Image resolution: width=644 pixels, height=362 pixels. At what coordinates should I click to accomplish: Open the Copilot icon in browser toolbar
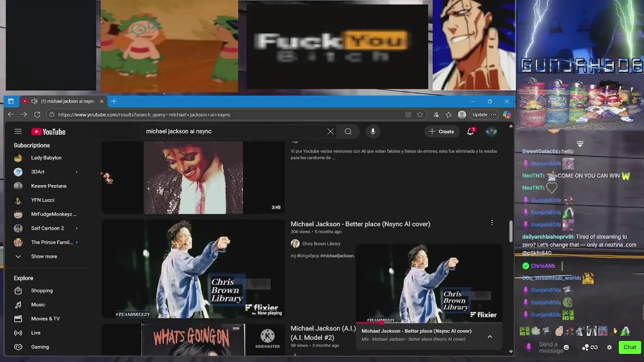pyautogui.click(x=507, y=115)
